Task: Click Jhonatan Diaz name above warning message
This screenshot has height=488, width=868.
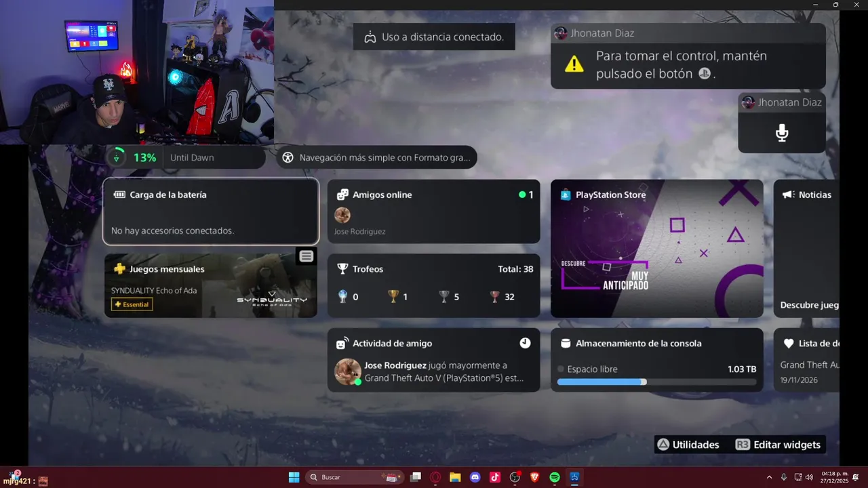Action: (603, 33)
